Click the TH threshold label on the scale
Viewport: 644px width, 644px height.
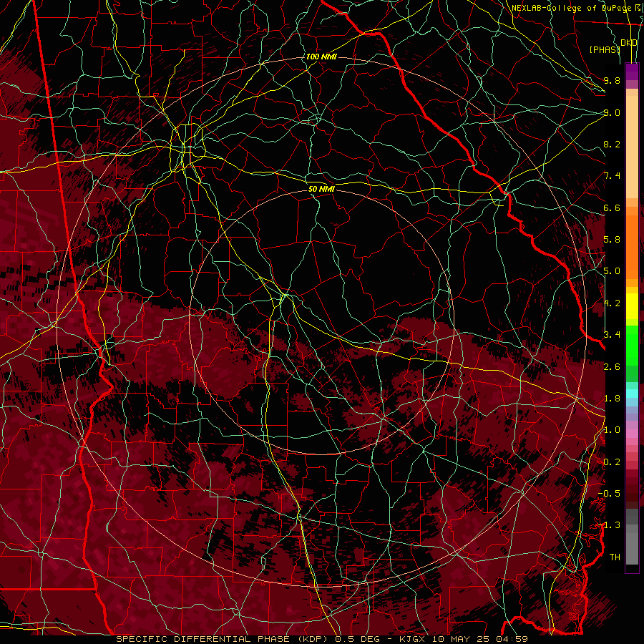click(615, 557)
